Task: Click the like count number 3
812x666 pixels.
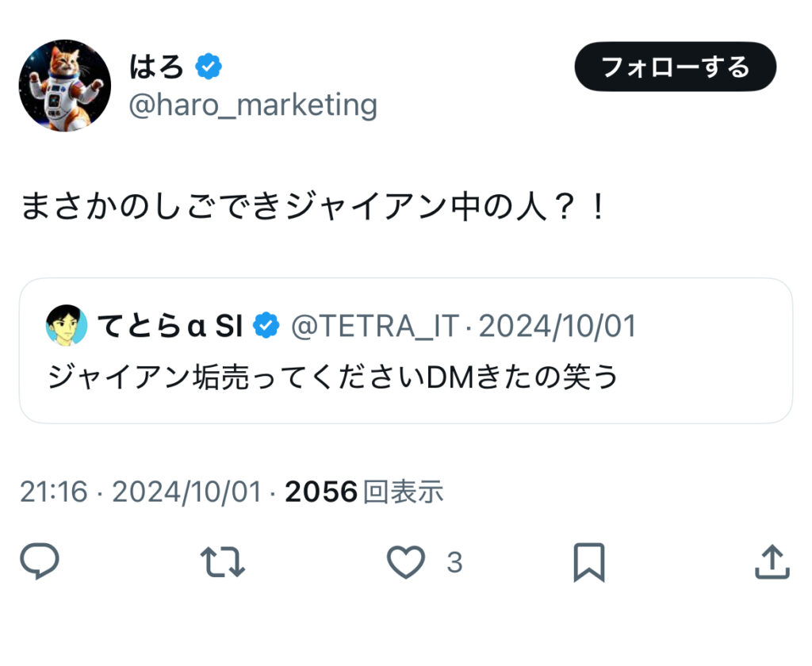Action: (454, 562)
